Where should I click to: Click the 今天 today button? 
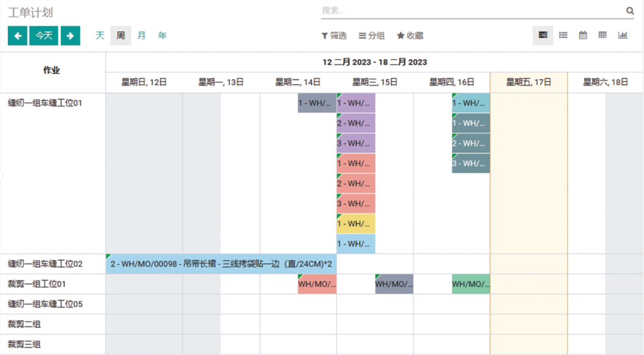tap(44, 36)
